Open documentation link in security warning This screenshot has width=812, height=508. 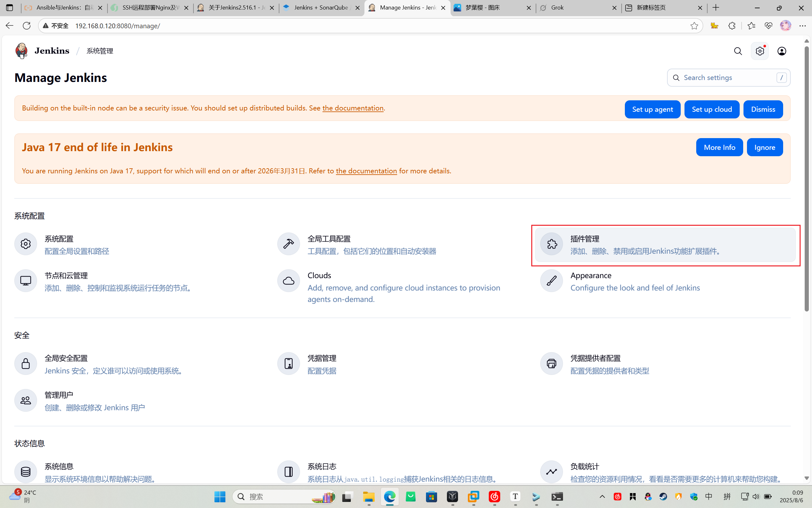tap(353, 108)
